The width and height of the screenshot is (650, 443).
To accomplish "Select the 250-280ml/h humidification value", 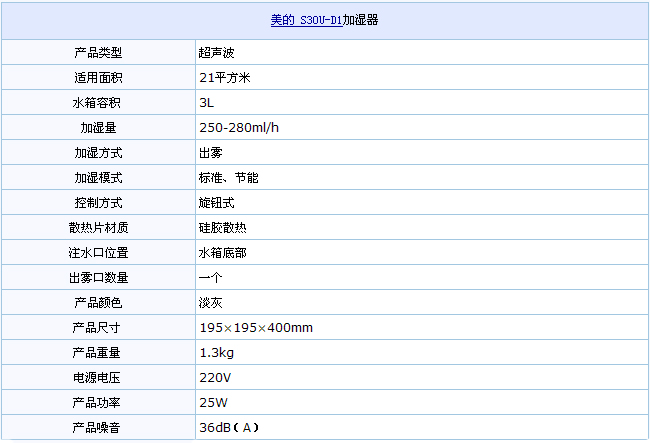I will tap(239, 127).
